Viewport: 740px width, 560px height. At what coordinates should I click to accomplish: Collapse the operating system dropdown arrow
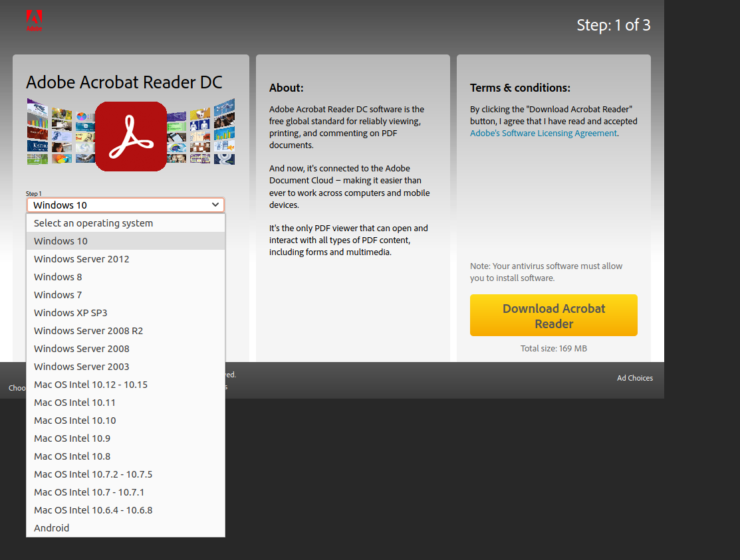pos(215,205)
